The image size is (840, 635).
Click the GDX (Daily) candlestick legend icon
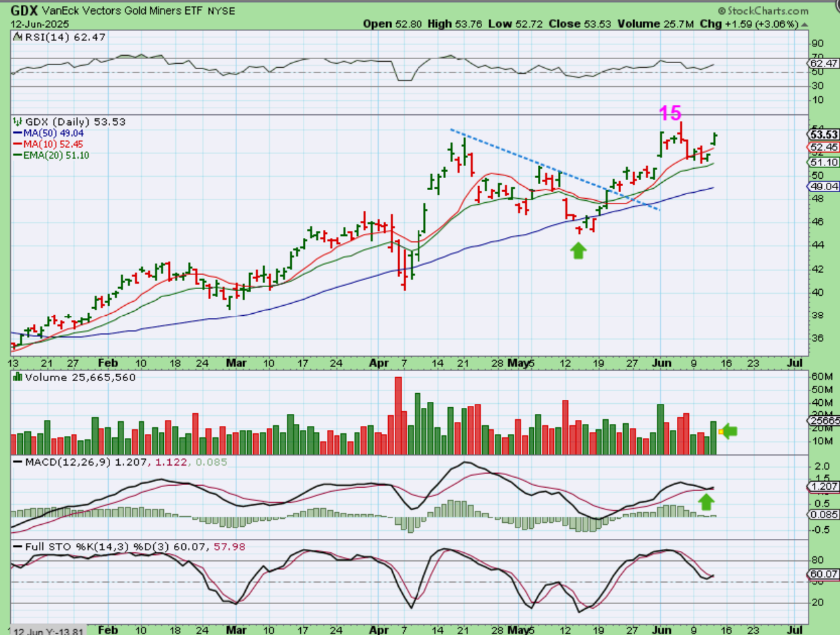pyautogui.click(x=17, y=122)
